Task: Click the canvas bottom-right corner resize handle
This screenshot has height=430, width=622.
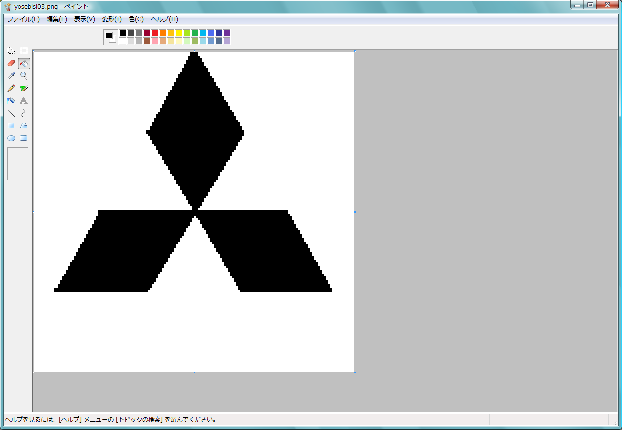Action: click(355, 372)
